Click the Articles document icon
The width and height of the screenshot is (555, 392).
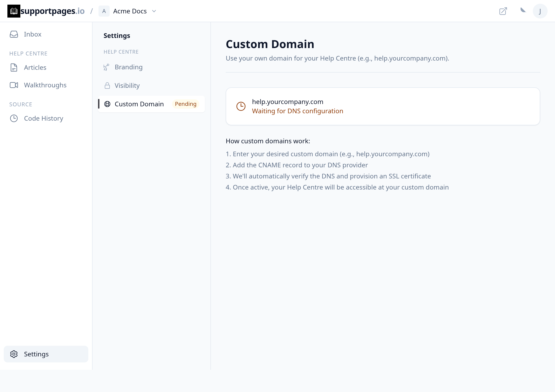pyautogui.click(x=14, y=68)
